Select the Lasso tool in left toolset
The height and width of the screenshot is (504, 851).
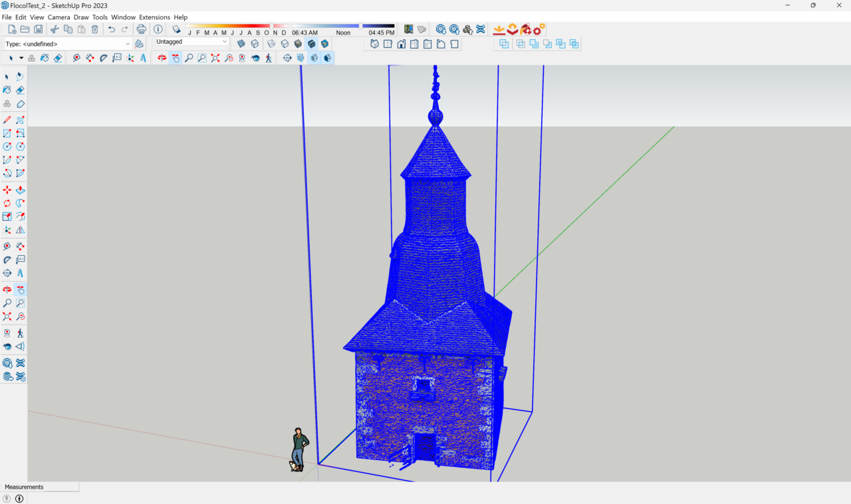(x=20, y=77)
